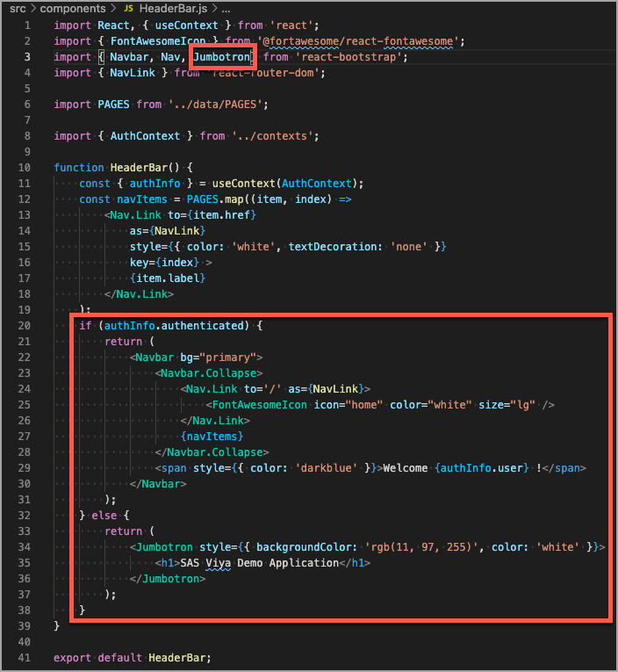This screenshot has height=672, width=618.
Task: Click 'Jumbotron' in the line 3 import
Action: click(222, 57)
